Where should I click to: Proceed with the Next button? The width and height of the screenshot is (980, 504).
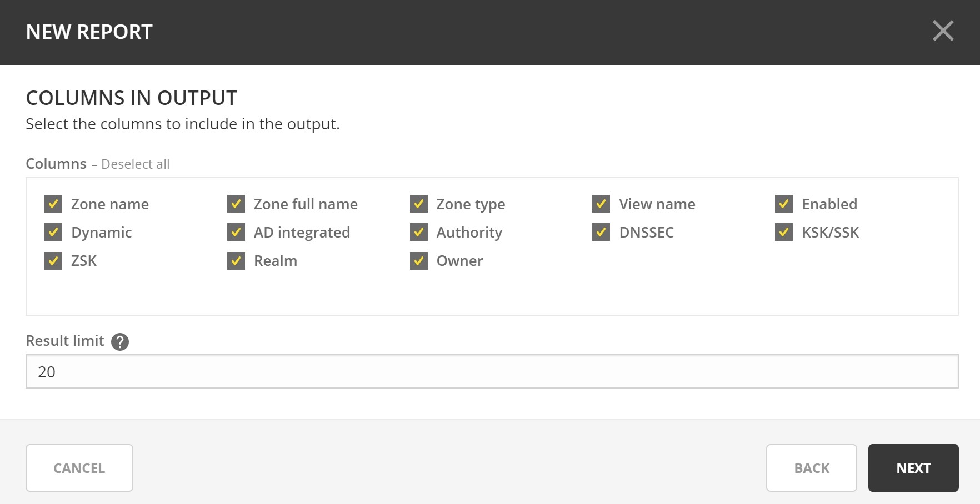(913, 468)
